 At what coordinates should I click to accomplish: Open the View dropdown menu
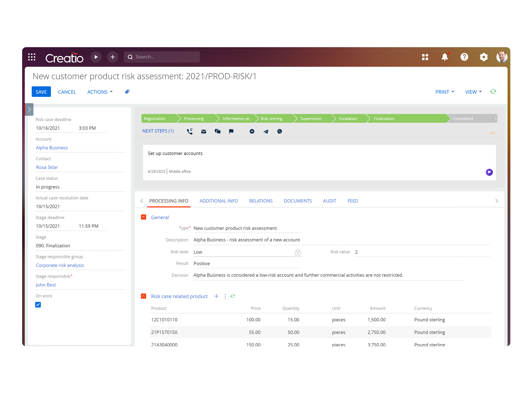click(x=473, y=92)
